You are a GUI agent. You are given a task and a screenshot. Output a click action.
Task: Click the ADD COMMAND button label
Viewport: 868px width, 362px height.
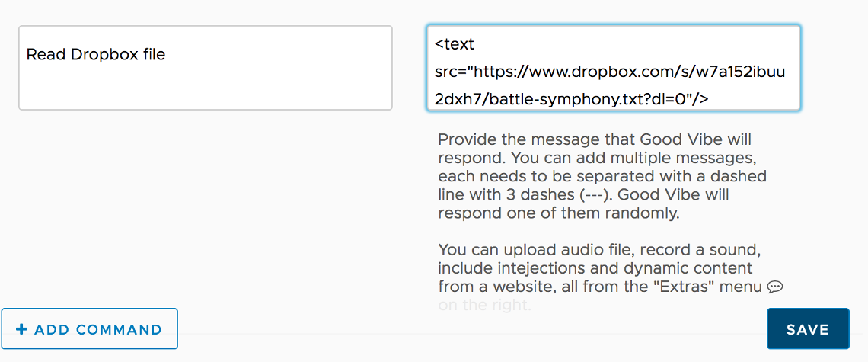pyautogui.click(x=98, y=329)
